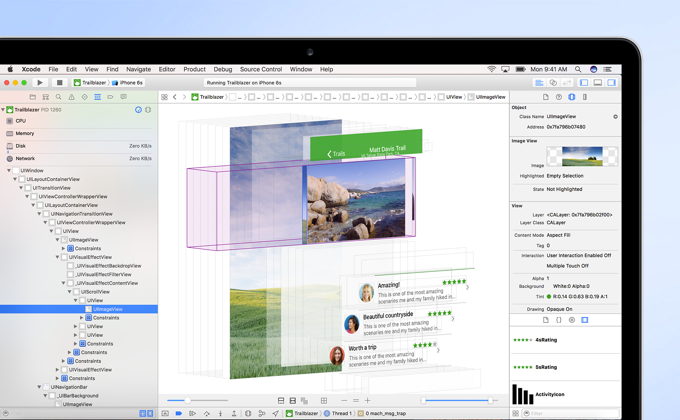This screenshot has width=680, height=420.
Task: Select the find navigator magnifier icon
Action: (58, 97)
